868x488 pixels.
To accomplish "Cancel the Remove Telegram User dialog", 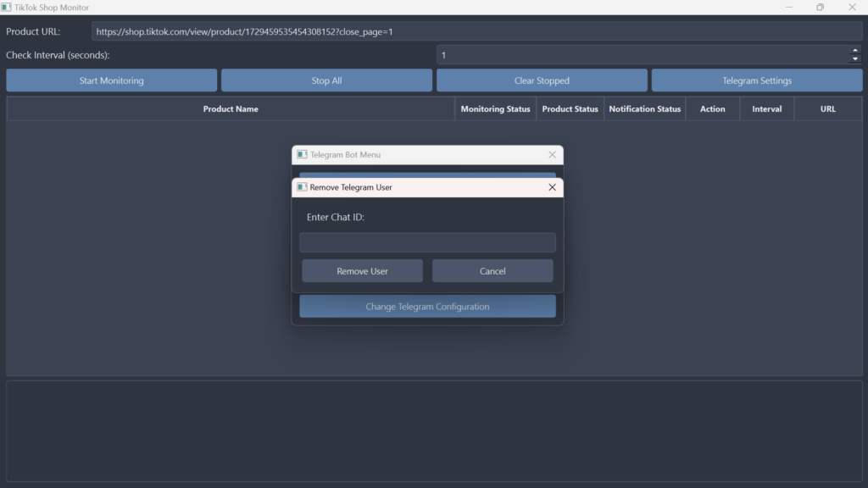I will tap(492, 271).
